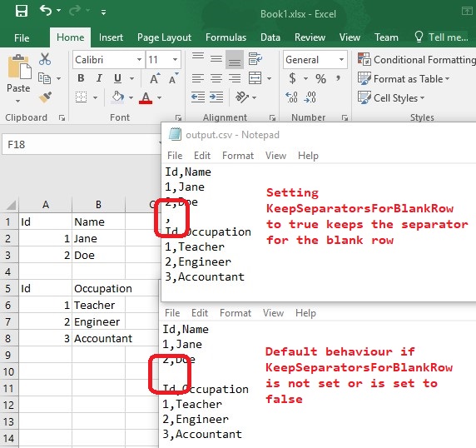This screenshot has height=448, width=476.
Task: Click the Wrap Text icon
Action: coord(255,59)
